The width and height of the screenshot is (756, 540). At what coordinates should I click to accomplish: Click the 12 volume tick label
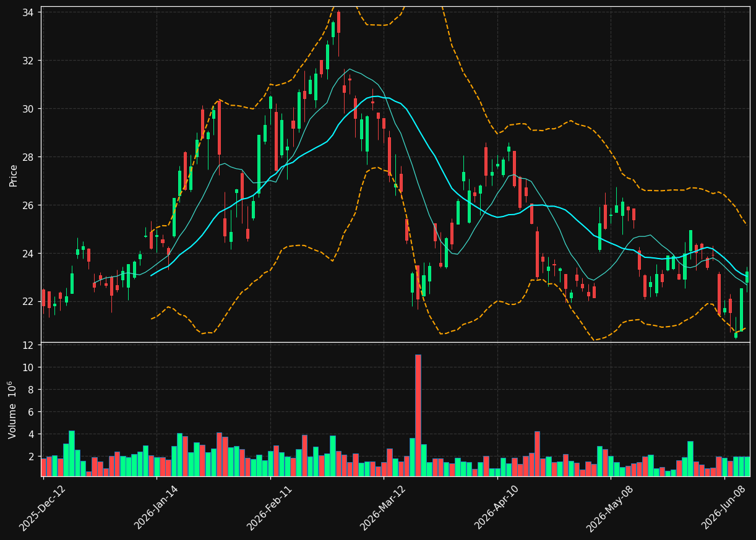click(30, 345)
